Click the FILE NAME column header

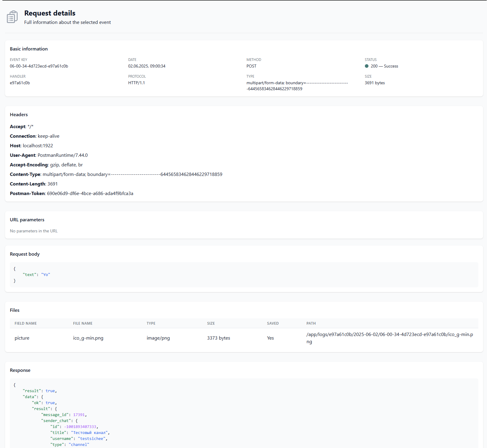[83, 323]
